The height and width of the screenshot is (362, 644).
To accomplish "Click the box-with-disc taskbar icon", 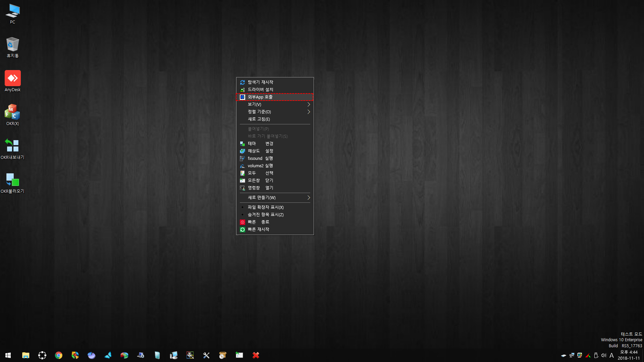I will pyautogui.click(x=223, y=355).
